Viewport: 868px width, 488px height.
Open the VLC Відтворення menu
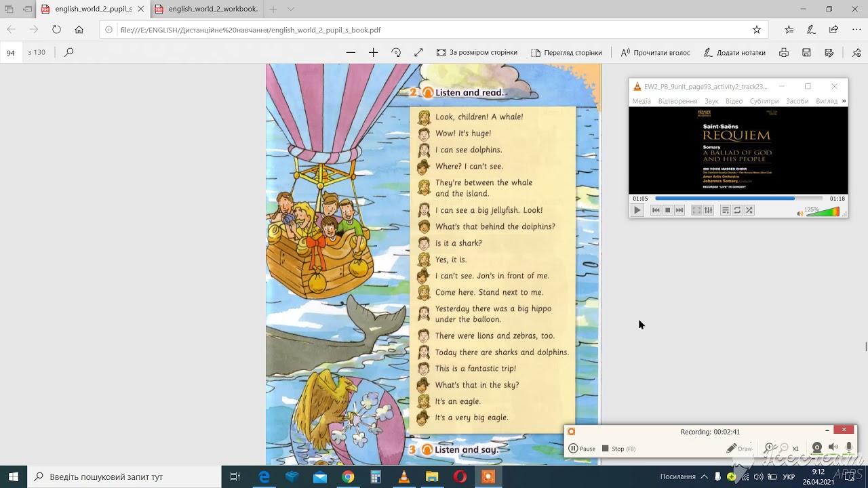pos(677,101)
